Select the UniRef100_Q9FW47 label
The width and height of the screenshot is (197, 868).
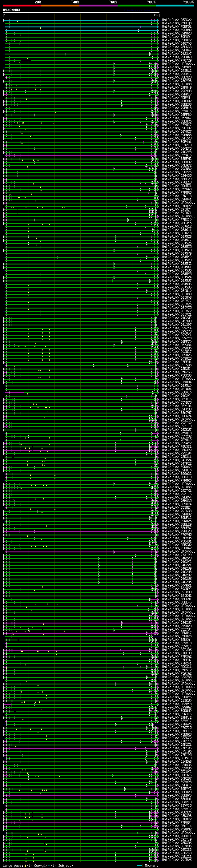point(177,50)
